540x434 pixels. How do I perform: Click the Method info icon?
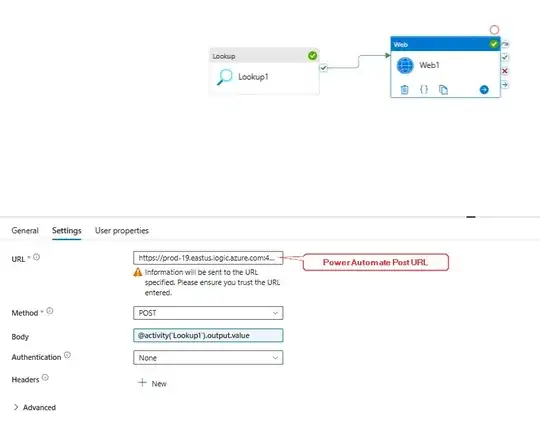point(50,311)
